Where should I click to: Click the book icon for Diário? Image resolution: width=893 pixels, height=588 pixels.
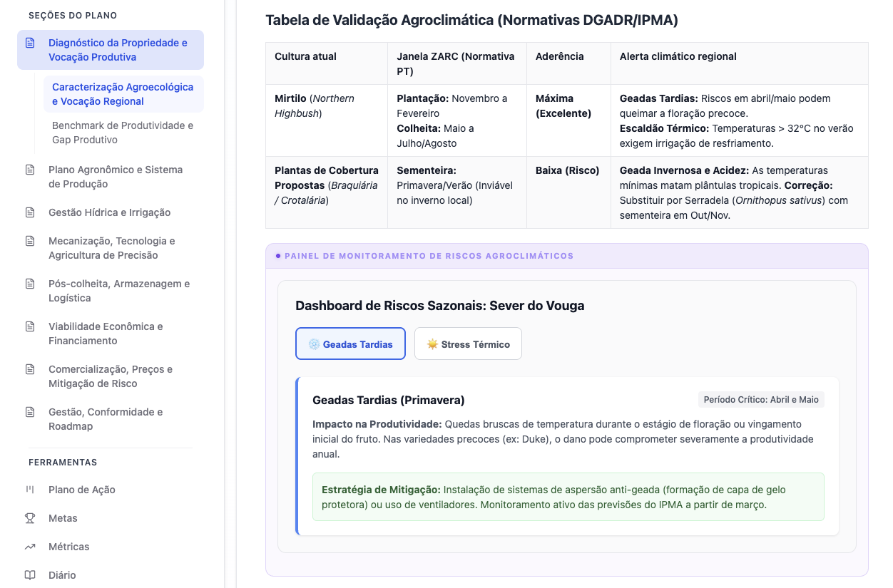(x=30, y=575)
